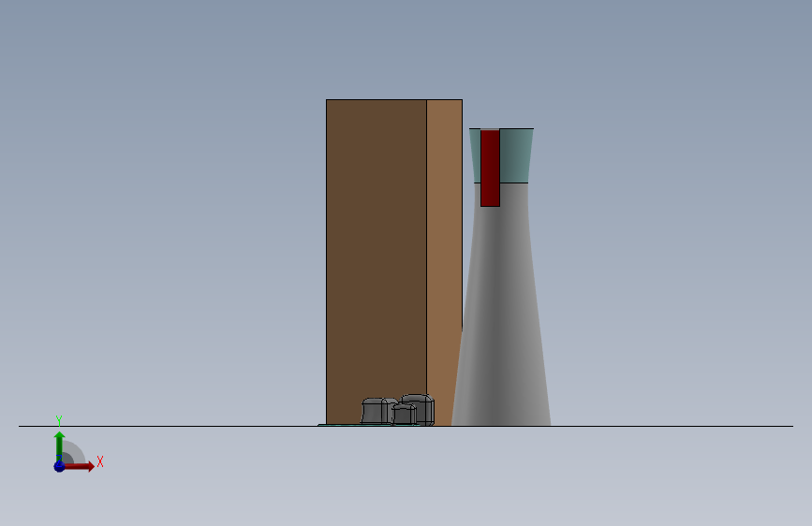Select the small front-middle dark gray cylinder
Image resolution: width=812 pixels, height=526 pixels.
[x=404, y=415]
